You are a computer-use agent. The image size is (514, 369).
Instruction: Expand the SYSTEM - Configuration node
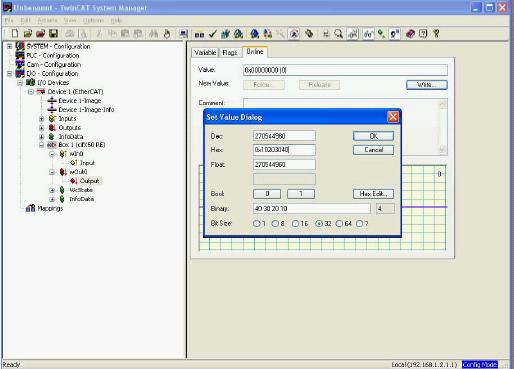[x=10, y=46]
